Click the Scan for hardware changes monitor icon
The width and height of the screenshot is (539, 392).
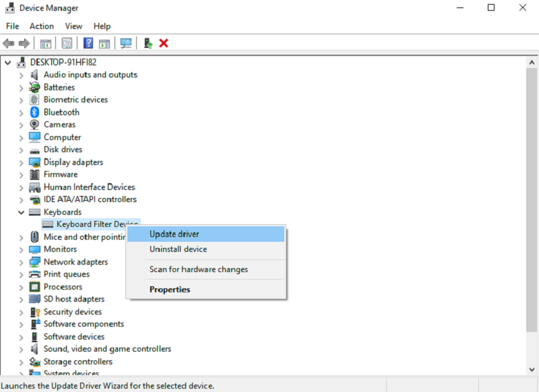tap(125, 43)
